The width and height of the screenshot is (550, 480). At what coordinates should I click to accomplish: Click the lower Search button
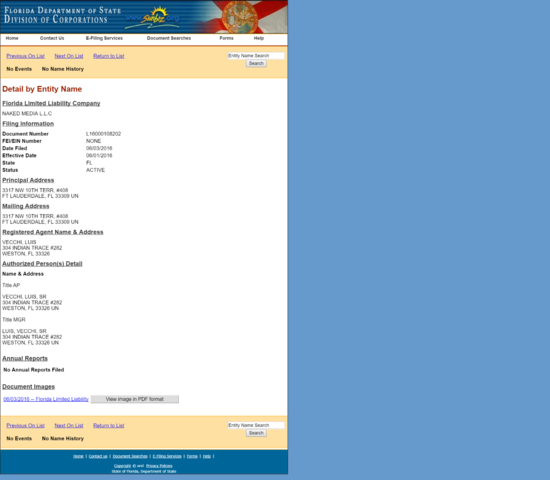pos(256,433)
